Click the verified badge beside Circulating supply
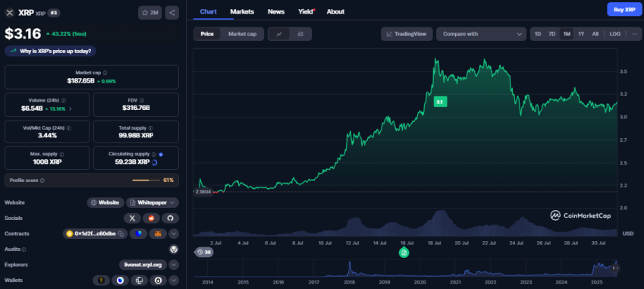644x289 pixels. click(161, 154)
